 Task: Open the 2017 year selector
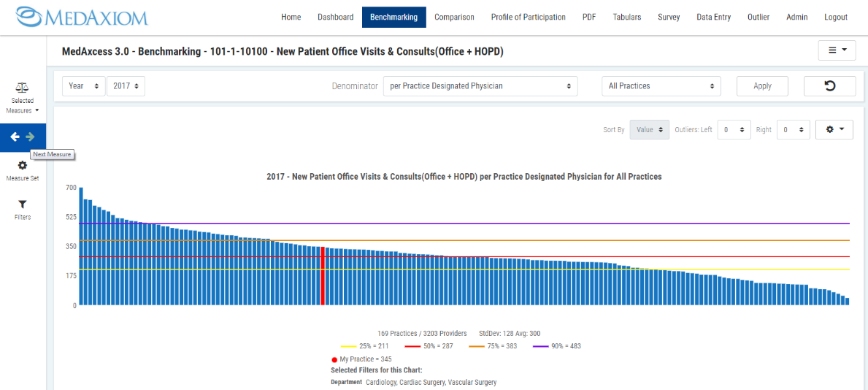click(x=126, y=86)
